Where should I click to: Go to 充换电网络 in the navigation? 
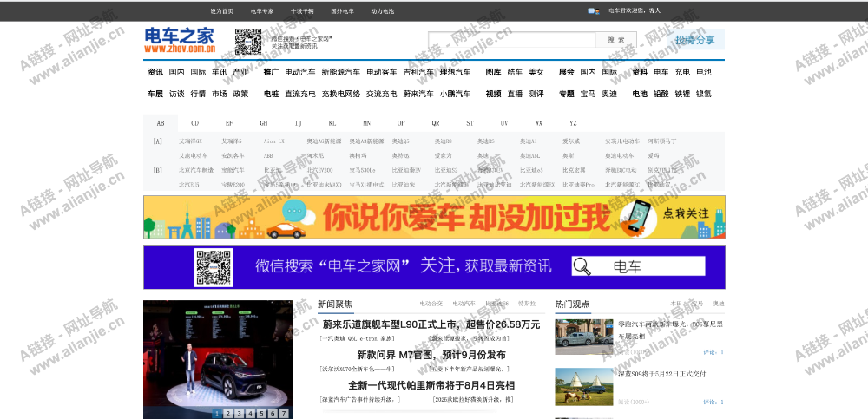pos(341,94)
